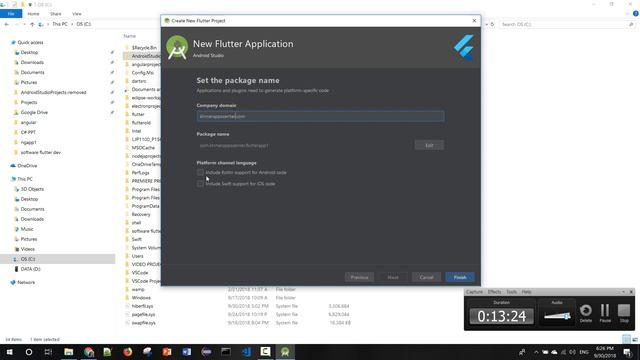Select This PC in the navigation pane
This screenshot has width=640, height=360.
click(x=24, y=179)
